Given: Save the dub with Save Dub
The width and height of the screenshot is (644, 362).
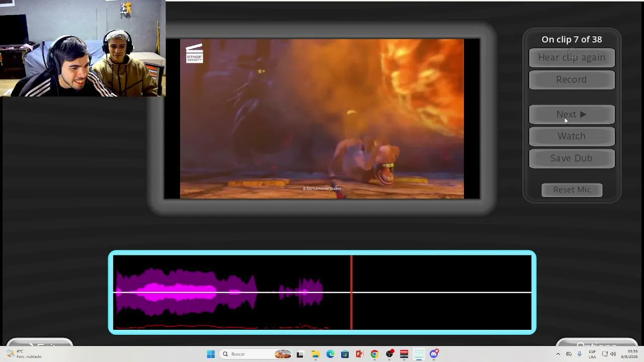Looking at the screenshot, I should tap(572, 158).
